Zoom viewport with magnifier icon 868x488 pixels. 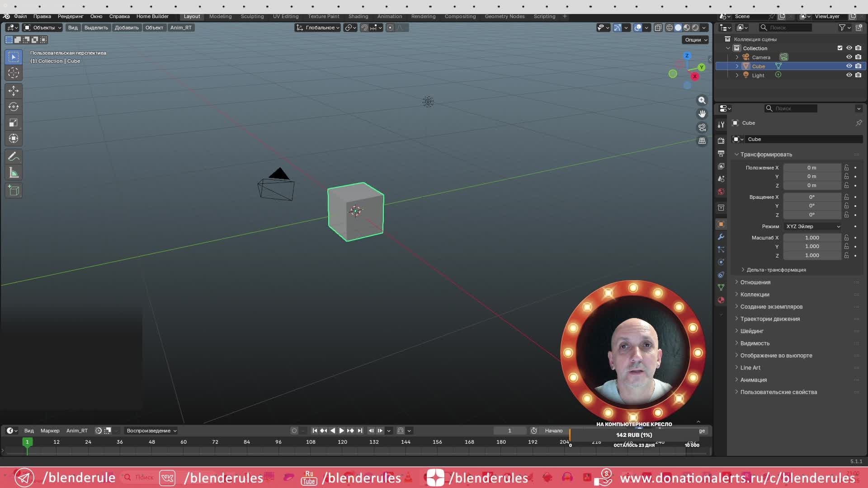[x=702, y=100]
